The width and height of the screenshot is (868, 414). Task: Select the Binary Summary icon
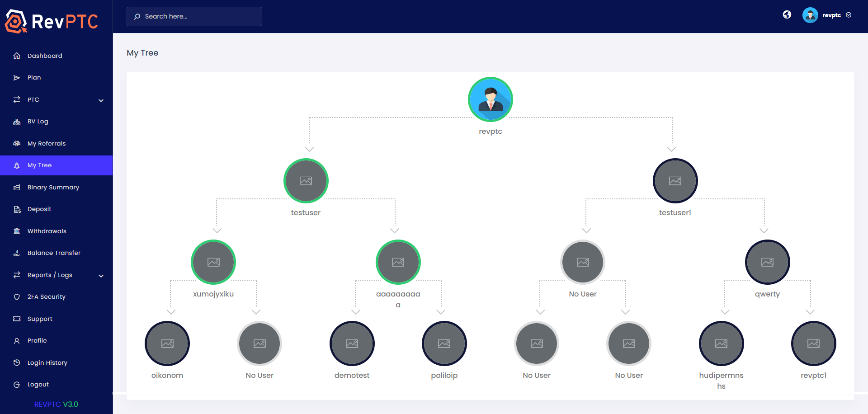[x=17, y=187]
